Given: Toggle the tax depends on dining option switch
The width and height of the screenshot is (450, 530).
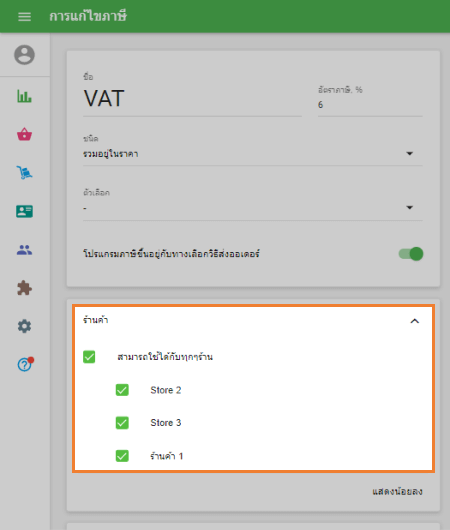Looking at the screenshot, I should tap(411, 254).
